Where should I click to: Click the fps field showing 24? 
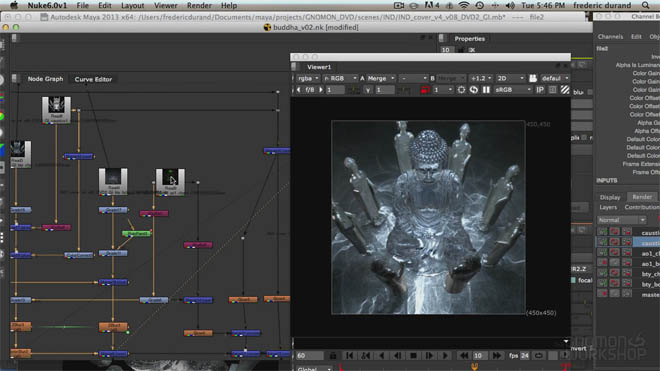(524, 356)
